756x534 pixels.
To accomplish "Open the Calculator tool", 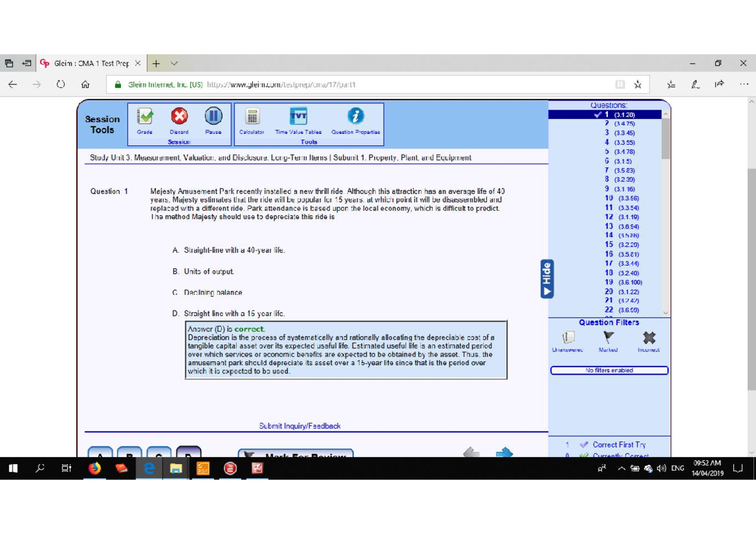I will point(251,117).
